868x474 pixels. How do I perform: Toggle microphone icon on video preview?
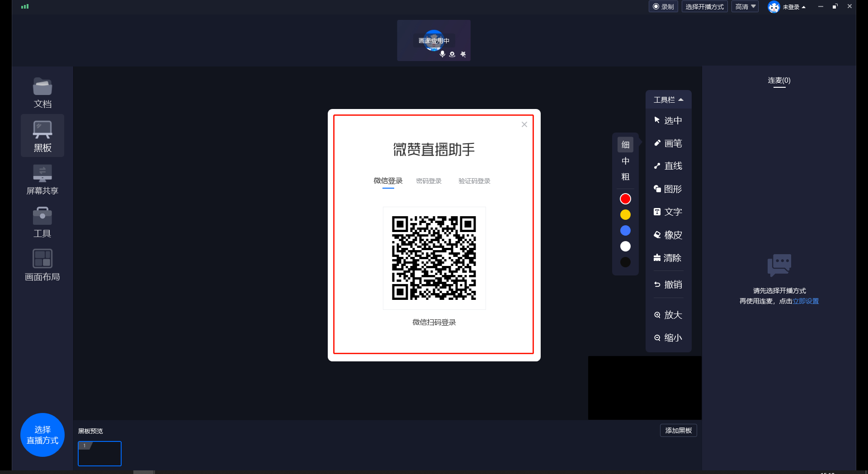pyautogui.click(x=442, y=54)
